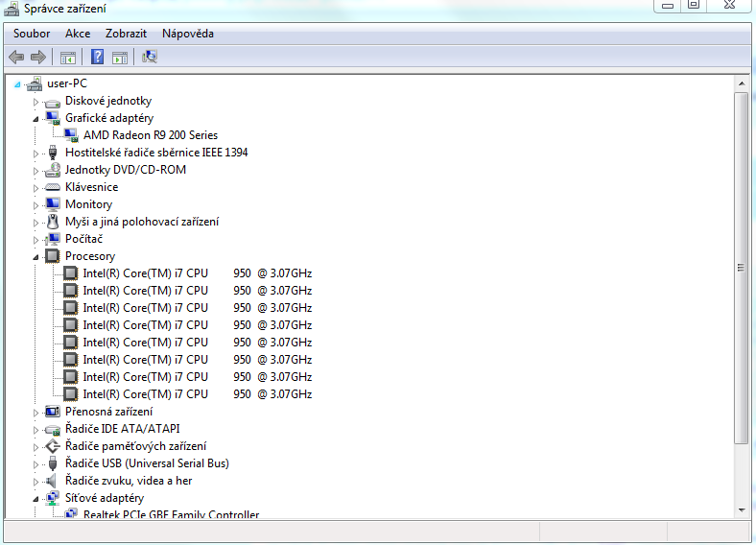Open help with the blue question mark icon

tap(98, 57)
